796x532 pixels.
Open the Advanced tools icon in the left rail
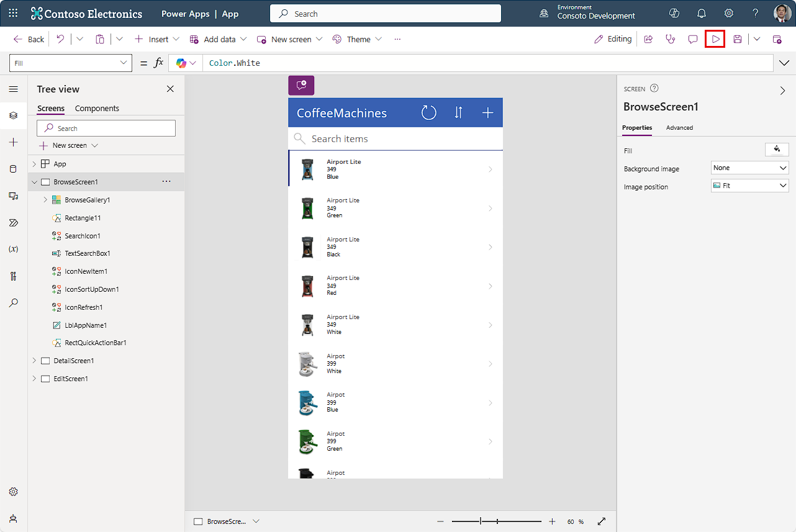[14, 276]
